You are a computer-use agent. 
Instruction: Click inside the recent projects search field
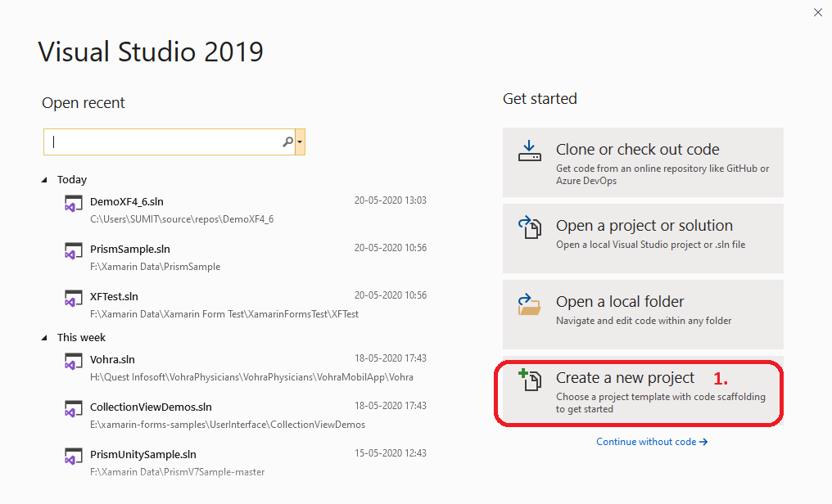pos(164,141)
